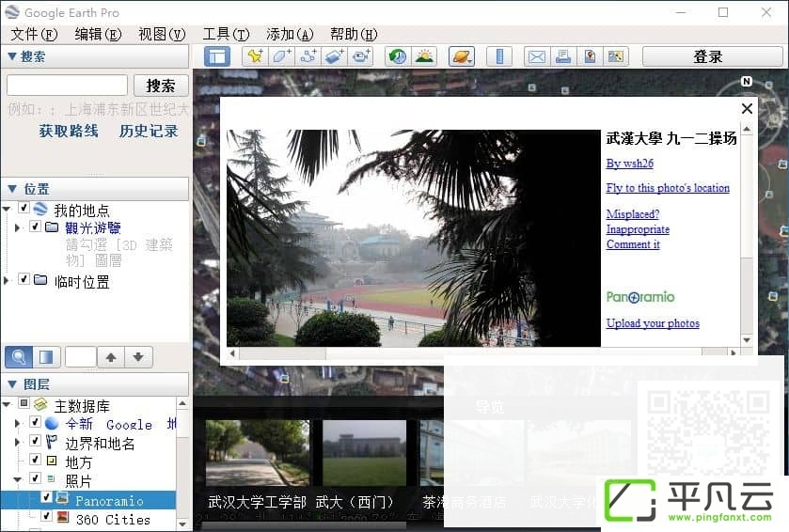The height and width of the screenshot is (532, 789).
Task: Click the places opacity slider field
Action: (81, 357)
